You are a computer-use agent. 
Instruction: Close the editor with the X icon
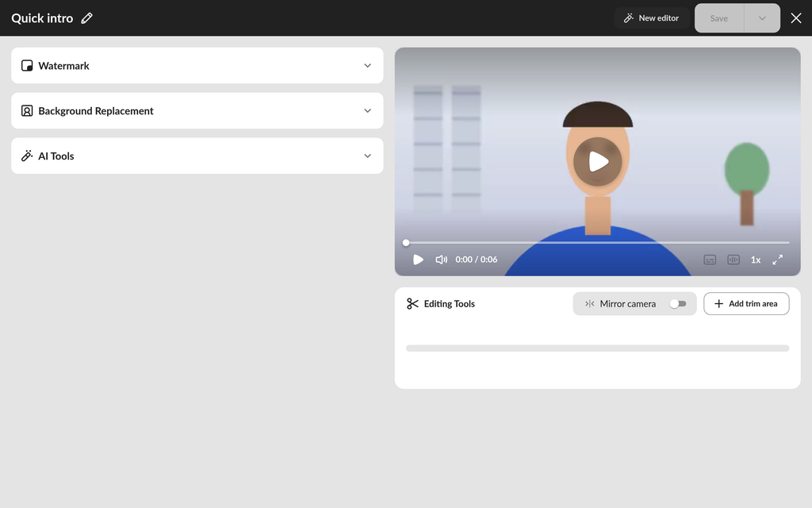[x=796, y=18]
